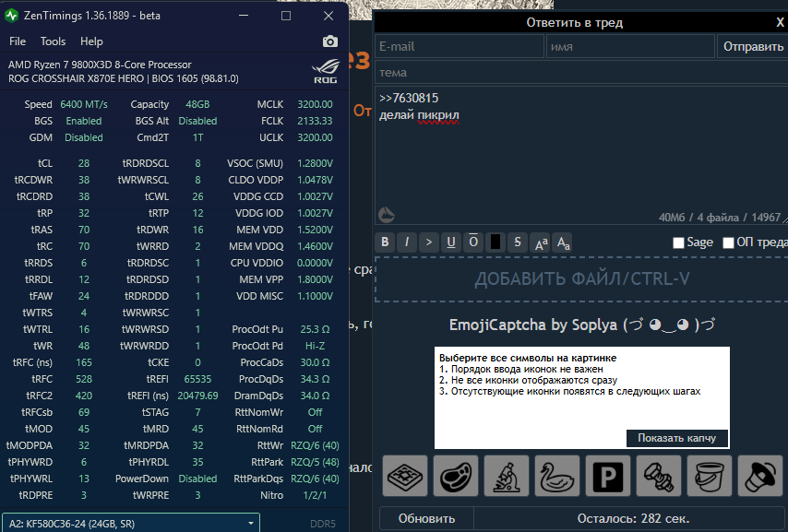This screenshot has width=788, height=532.
Task: Click ДОБАВИТЬ ФАЙЛ/CTRL-V upload area
Action: [x=581, y=278]
